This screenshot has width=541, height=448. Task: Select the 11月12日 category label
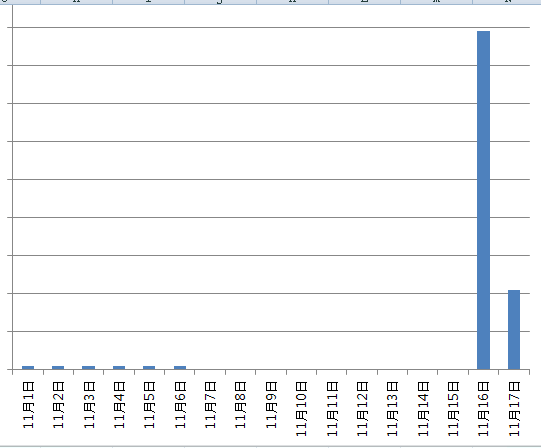tap(362, 409)
